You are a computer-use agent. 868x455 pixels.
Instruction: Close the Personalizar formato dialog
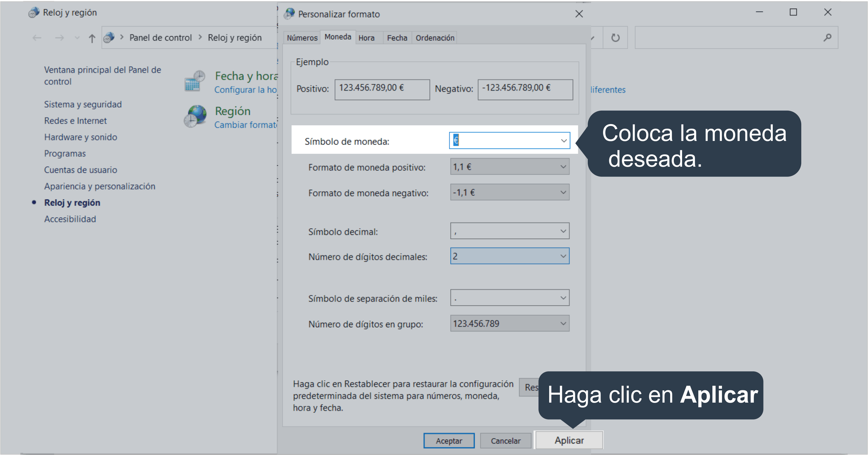click(x=579, y=14)
